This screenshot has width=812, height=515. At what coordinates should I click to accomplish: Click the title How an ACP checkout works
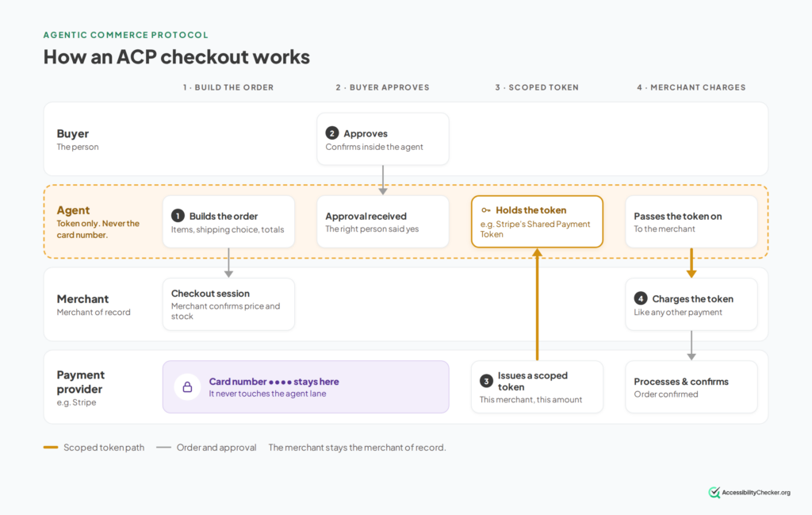[177, 57]
